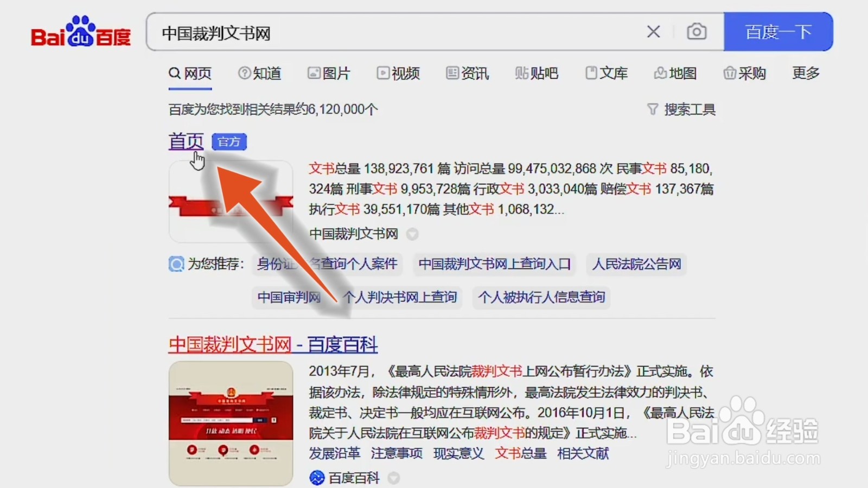Open the 文书总量 sublink
The width and height of the screenshot is (868, 488).
521,453
